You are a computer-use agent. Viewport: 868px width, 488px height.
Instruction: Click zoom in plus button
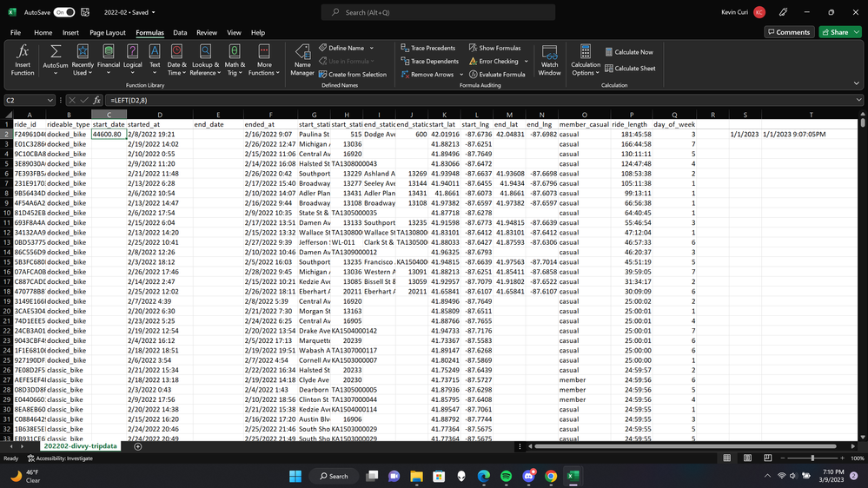(x=842, y=458)
